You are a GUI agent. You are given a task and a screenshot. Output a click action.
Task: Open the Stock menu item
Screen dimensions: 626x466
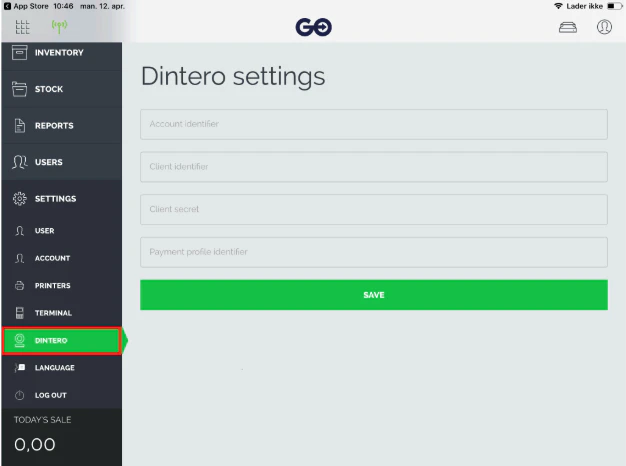62,89
